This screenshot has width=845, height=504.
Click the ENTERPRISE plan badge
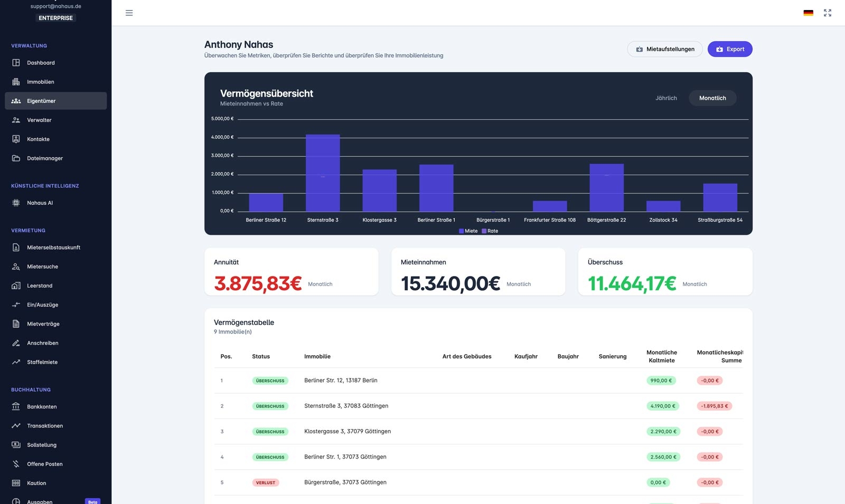click(x=56, y=18)
